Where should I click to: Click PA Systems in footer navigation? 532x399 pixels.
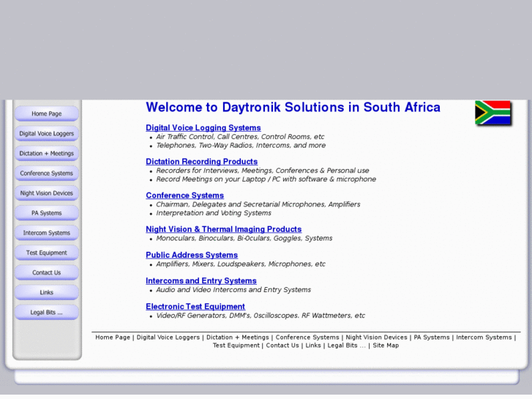click(432, 338)
